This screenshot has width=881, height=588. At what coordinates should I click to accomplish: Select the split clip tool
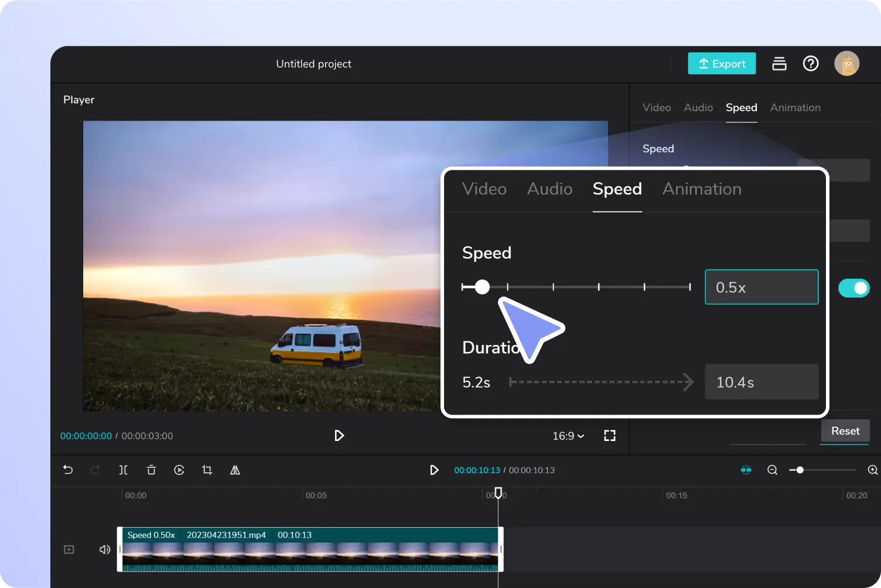point(123,470)
